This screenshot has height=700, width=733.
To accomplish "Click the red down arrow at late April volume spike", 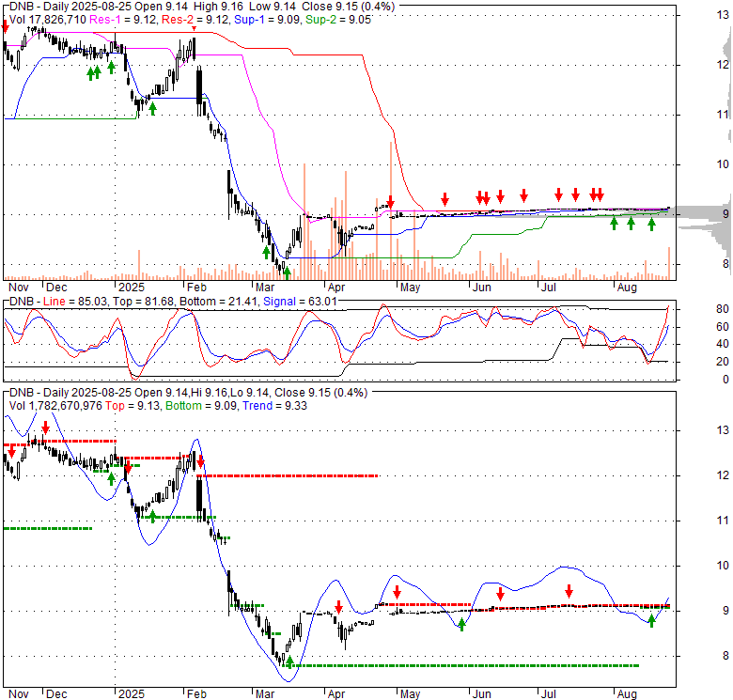I will click(390, 200).
